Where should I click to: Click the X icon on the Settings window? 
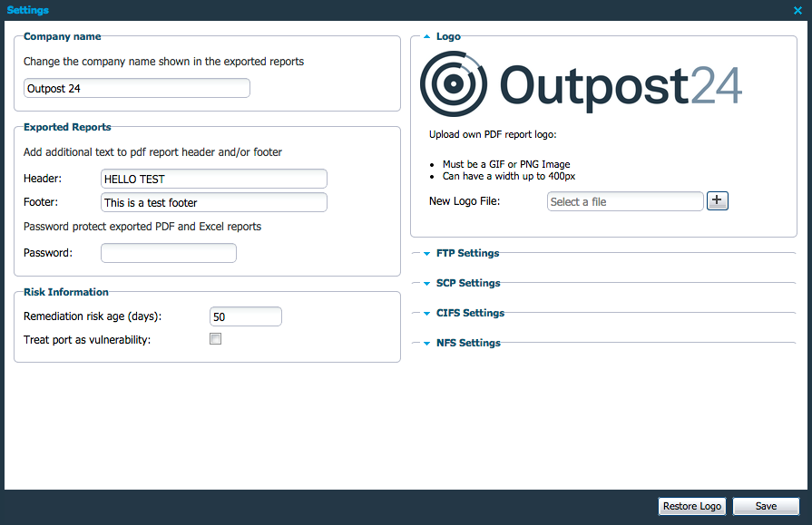tap(797, 10)
